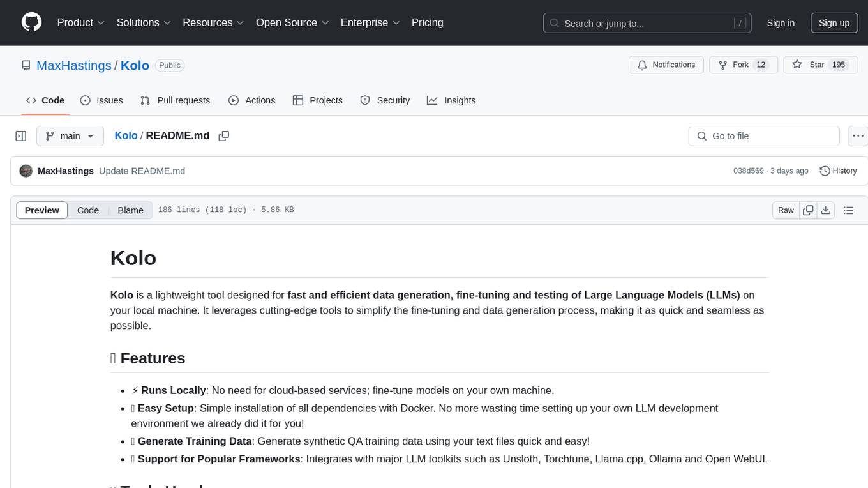Screen dimensions: 868x488
Task: Click the Runs Locally bullet text
Action: [342, 390]
